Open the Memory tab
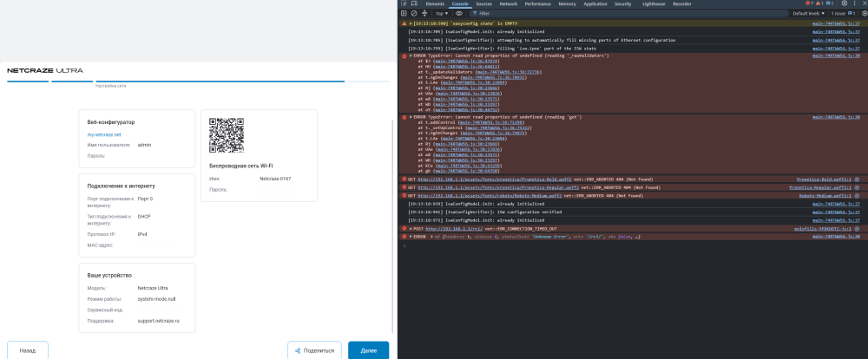Image resolution: width=868 pixels, height=359 pixels. (x=567, y=3)
